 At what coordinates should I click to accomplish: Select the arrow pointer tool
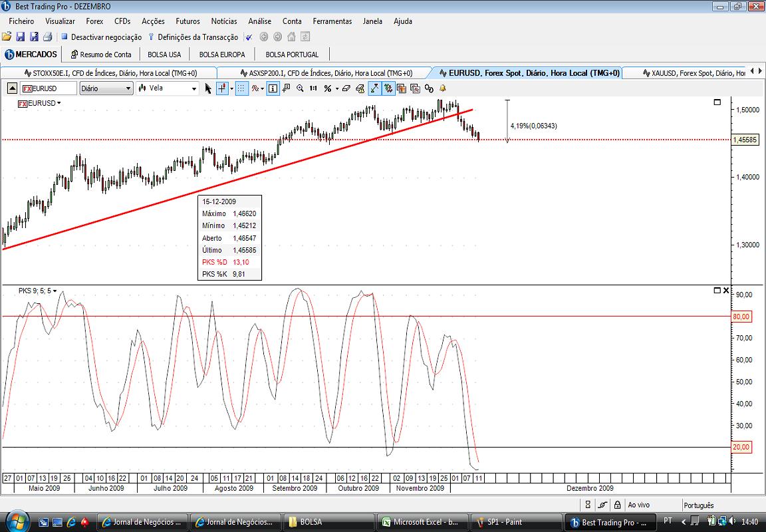point(208,88)
